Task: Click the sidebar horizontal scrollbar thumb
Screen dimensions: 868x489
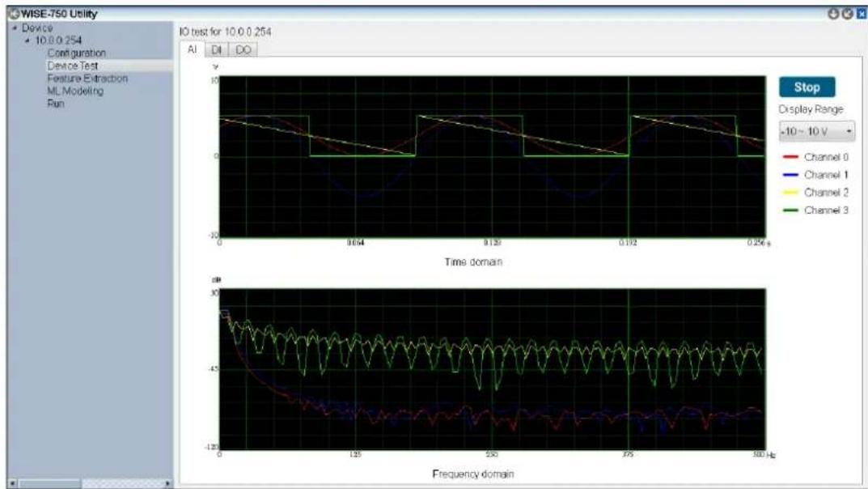Action: click(x=50, y=483)
